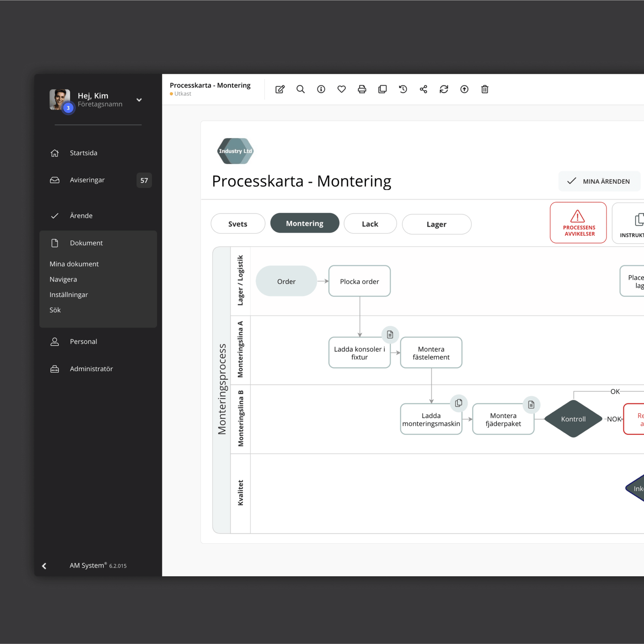Click the edit document pencil icon
The height and width of the screenshot is (644, 644).
(x=280, y=89)
